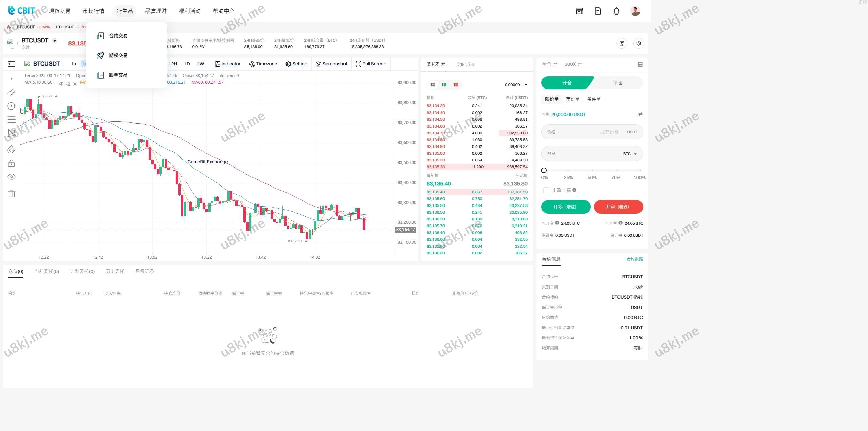
Task: Open the chart Screenshot tool
Action: [x=331, y=64]
